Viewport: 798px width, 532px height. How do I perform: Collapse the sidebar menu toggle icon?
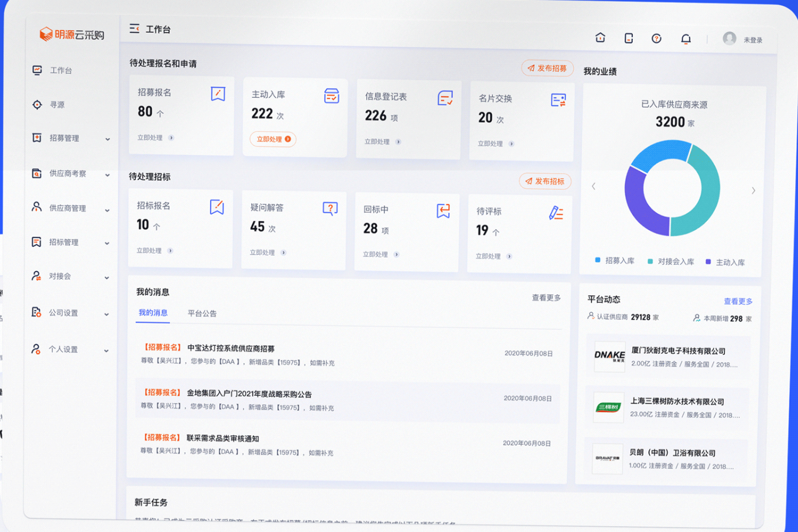click(x=134, y=28)
